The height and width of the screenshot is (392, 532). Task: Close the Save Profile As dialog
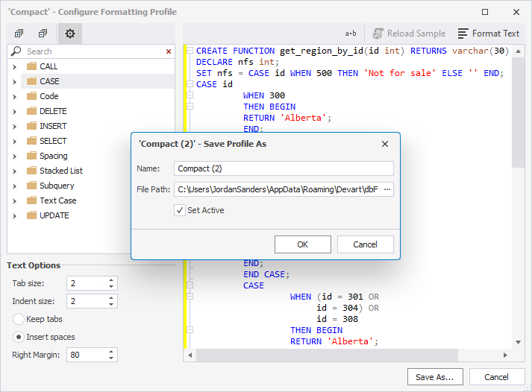click(385, 144)
